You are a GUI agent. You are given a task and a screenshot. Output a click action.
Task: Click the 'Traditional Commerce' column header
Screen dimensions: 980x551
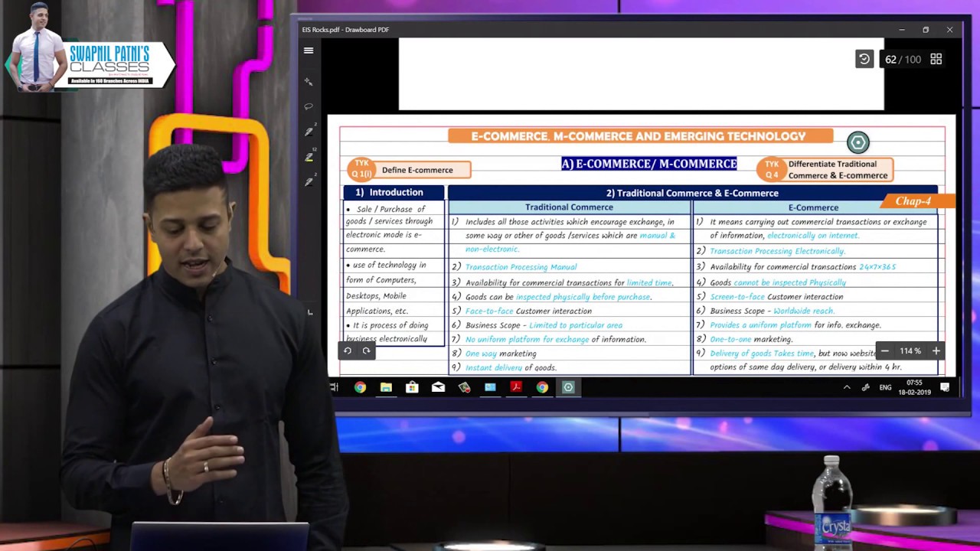tap(569, 207)
